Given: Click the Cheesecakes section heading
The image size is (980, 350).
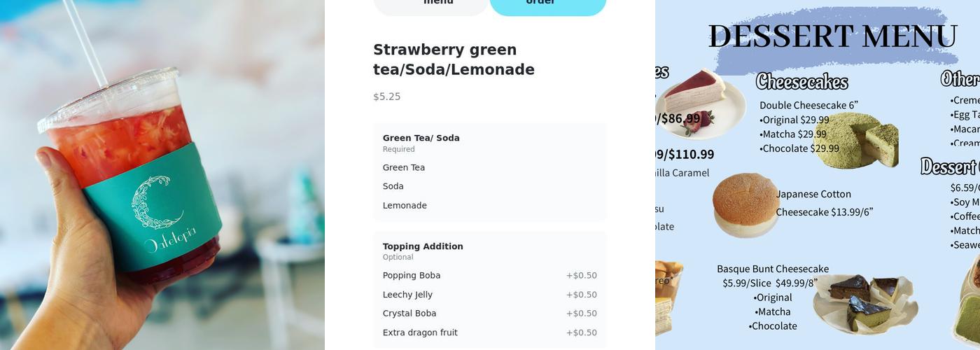Looking at the screenshot, I should tap(801, 82).
